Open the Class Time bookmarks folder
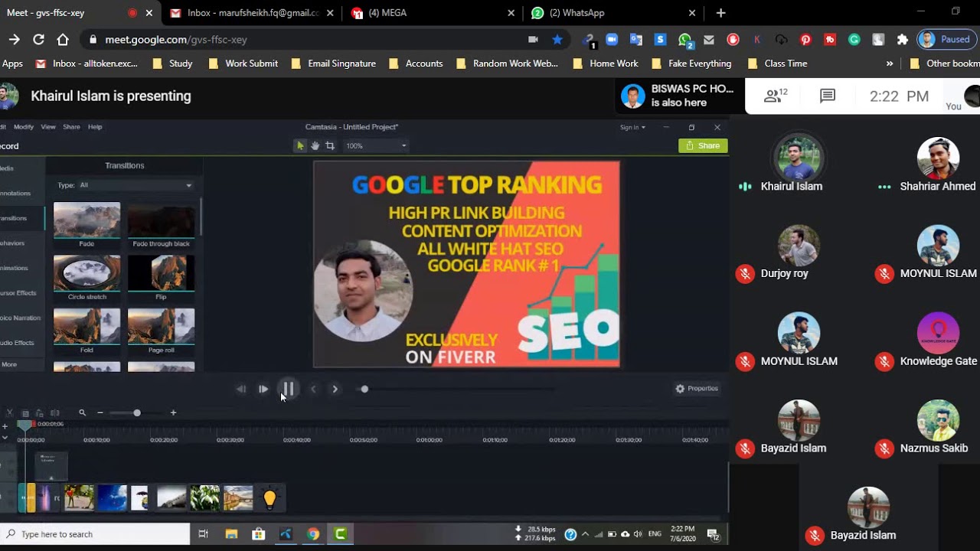The width and height of the screenshot is (980, 551). (777, 64)
